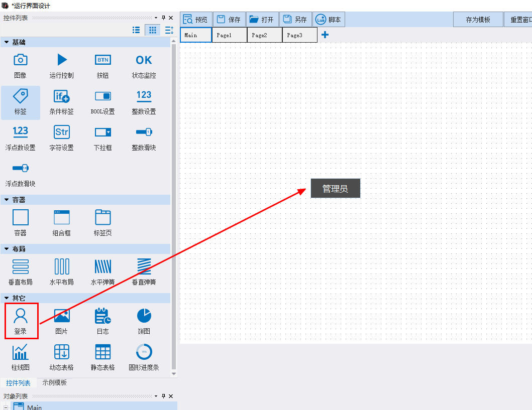This screenshot has width=532, height=410.
Task: Collapse the 其它 category
Action: point(7,298)
